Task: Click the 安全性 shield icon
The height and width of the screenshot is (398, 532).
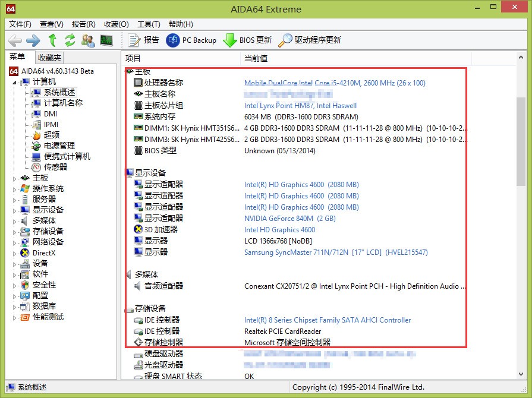Action: [25, 285]
